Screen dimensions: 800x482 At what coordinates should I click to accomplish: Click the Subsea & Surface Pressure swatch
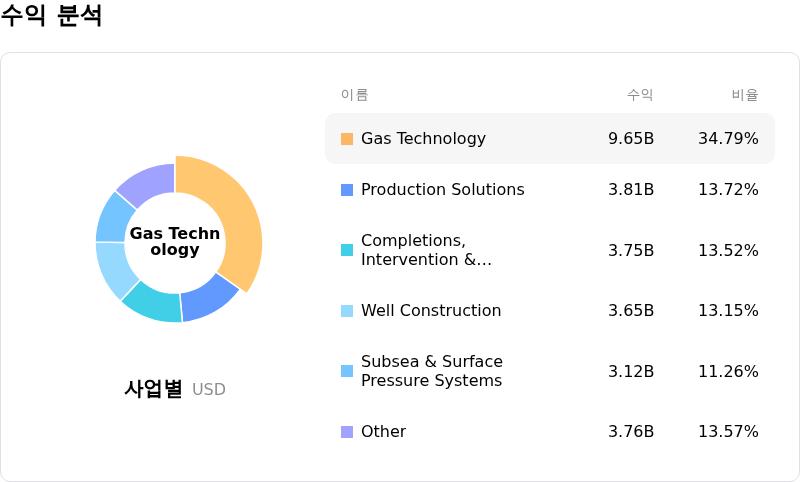point(347,371)
